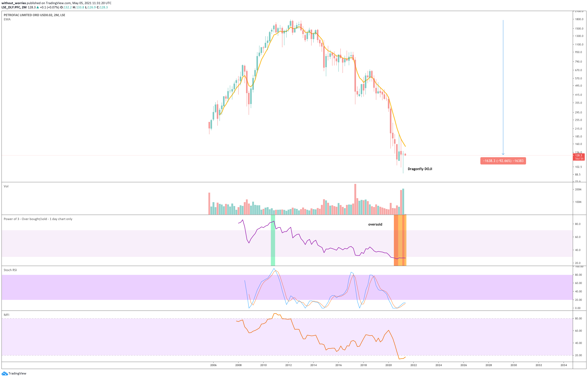Screen dimensions: 588x378
Task: Click the L:126.9 low value in header
Action: point(90,7)
